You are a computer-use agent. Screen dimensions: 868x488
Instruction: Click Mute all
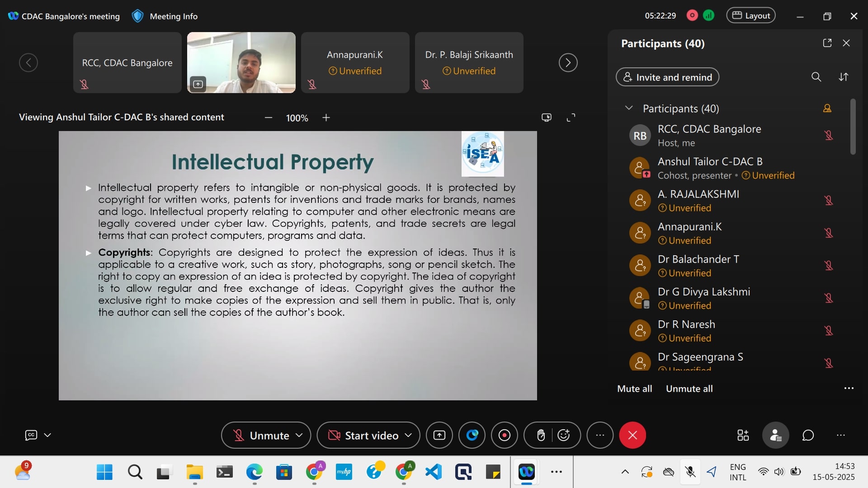click(634, 389)
